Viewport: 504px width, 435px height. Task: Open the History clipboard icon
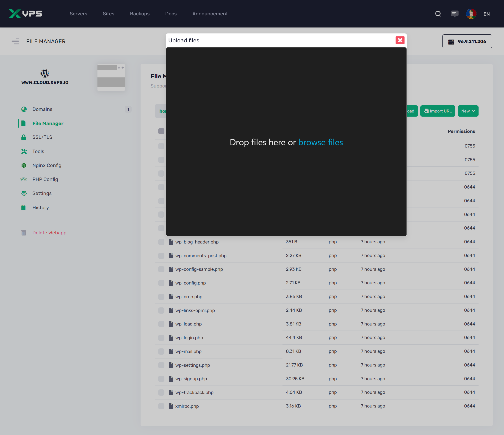[24, 207]
